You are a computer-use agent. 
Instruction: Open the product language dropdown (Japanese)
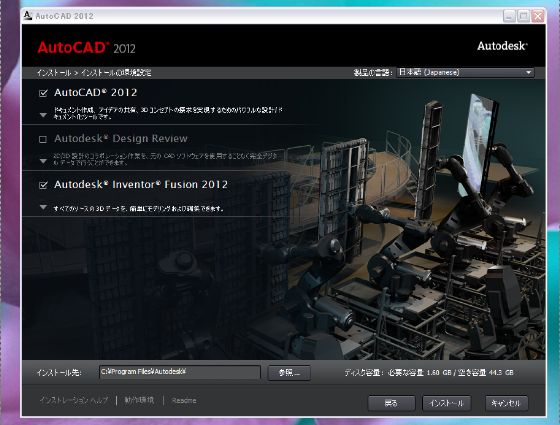pos(465,72)
